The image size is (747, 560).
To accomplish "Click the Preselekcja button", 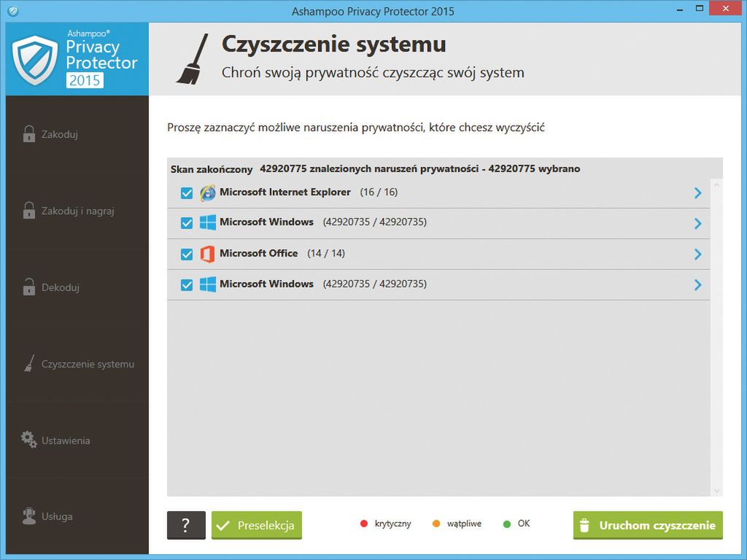I will (257, 525).
